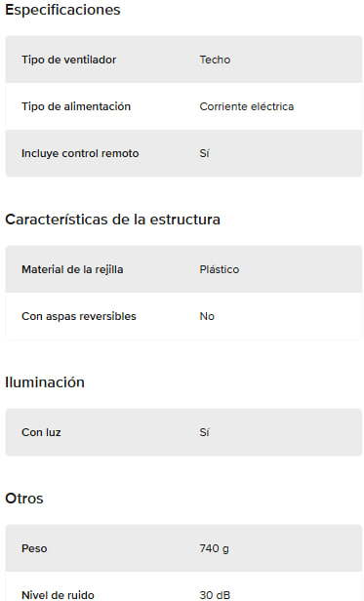Click the Corriente eléctrica value
This screenshot has width=364, height=601.
tap(247, 106)
